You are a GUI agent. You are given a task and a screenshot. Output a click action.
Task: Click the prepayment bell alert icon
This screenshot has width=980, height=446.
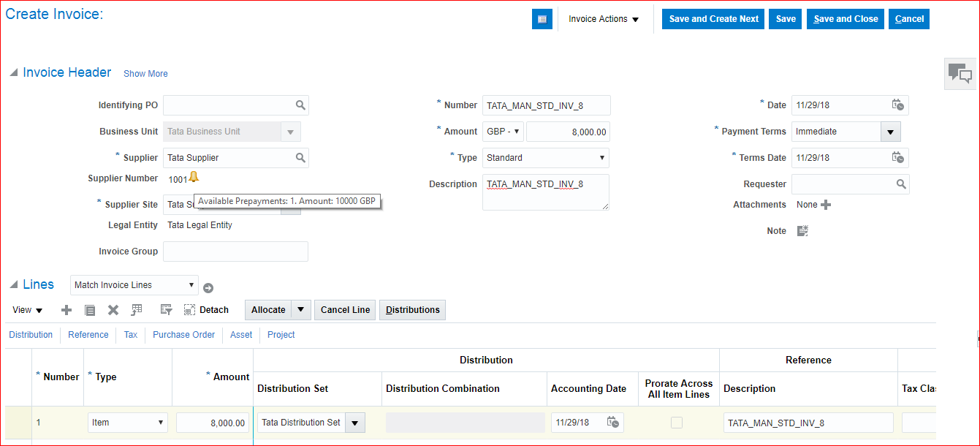pyautogui.click(x=194, y=177)
